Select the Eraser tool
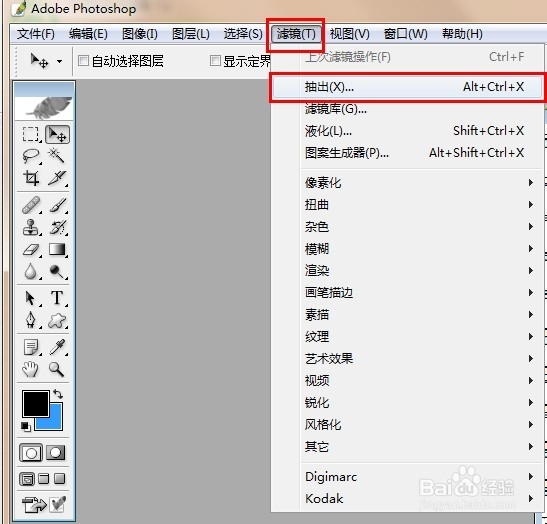547x524 pixels. pyautogui.click(x=31, y=249)
